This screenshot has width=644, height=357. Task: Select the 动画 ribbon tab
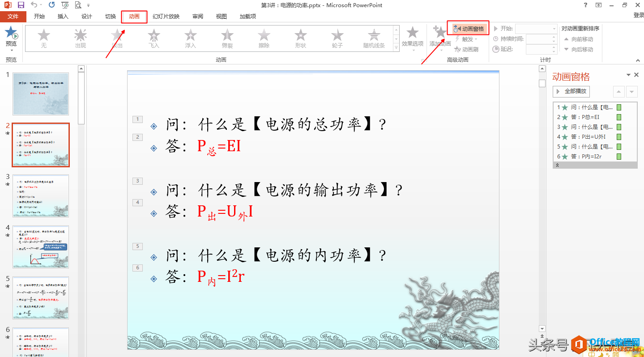point(134,17)
